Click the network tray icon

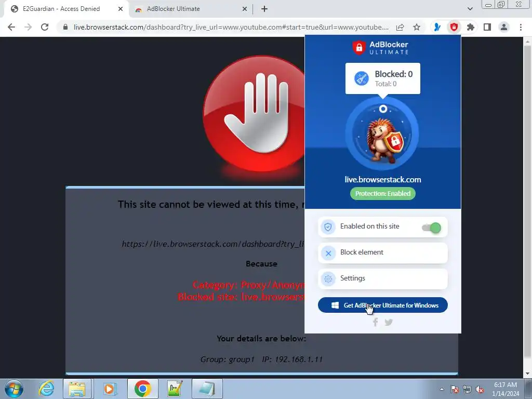(x=467, y=390)
